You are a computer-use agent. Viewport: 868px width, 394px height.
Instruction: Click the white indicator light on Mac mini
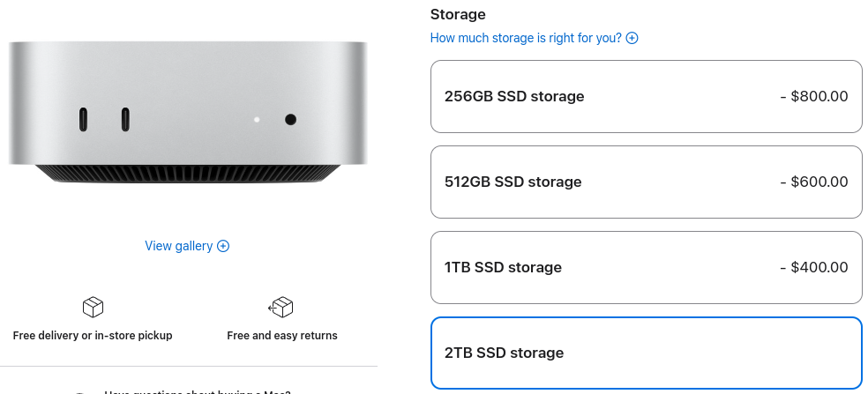pyautogui.click(x=257, y=119)
